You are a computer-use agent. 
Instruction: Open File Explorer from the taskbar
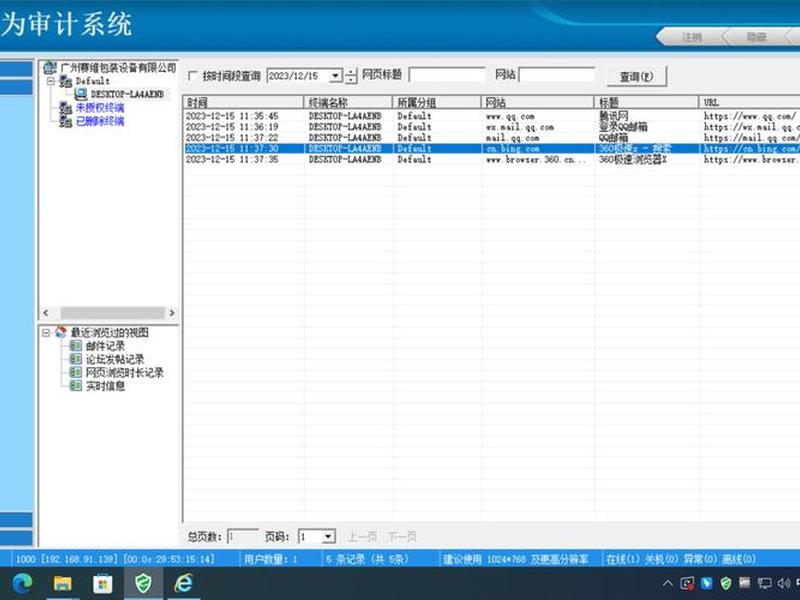coord(63,583)
